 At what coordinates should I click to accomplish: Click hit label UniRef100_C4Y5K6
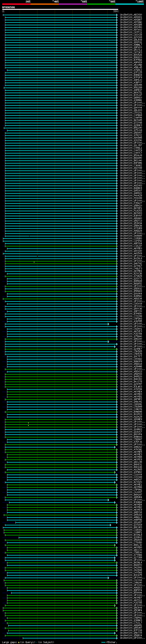[x=131, y=572]
